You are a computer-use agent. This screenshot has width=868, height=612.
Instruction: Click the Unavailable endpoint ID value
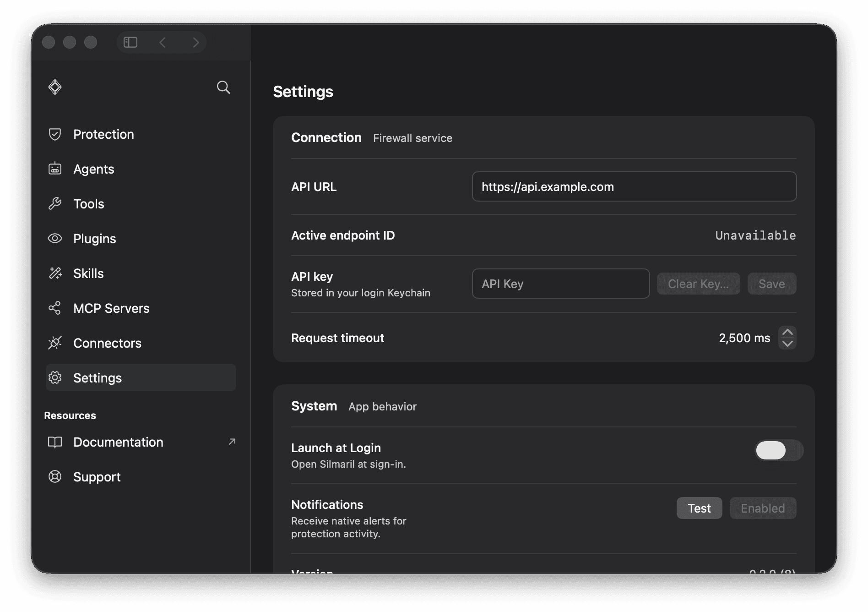coord(755,235)
